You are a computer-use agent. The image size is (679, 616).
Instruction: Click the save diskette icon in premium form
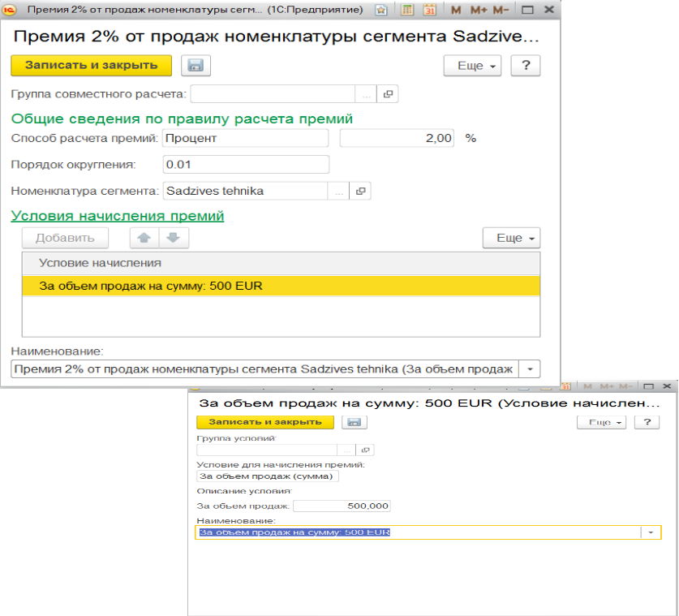coord(196,66)
